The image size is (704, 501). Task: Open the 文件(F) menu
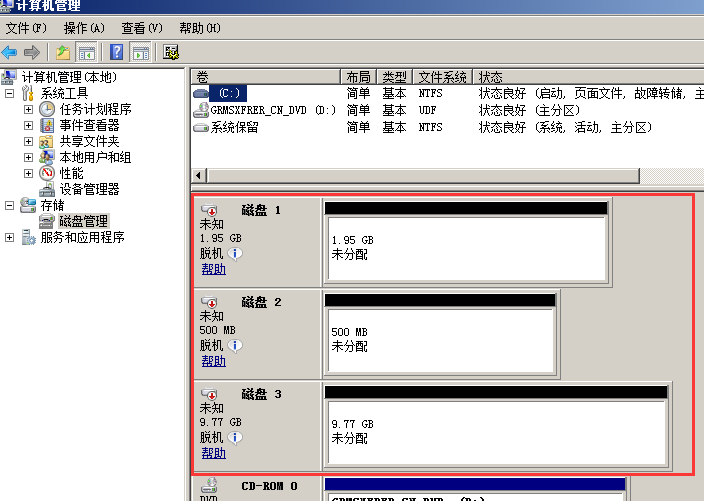tap(26, 28)
